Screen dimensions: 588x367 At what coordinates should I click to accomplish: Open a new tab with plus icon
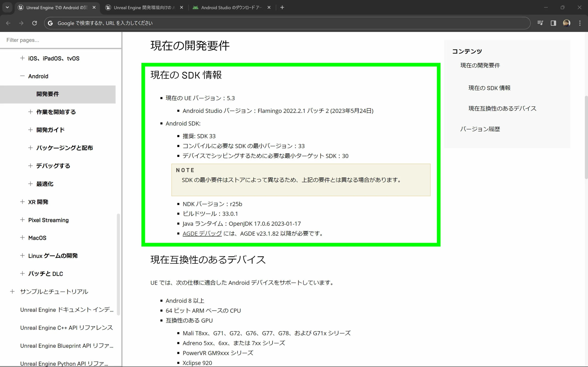pos(282,8)
